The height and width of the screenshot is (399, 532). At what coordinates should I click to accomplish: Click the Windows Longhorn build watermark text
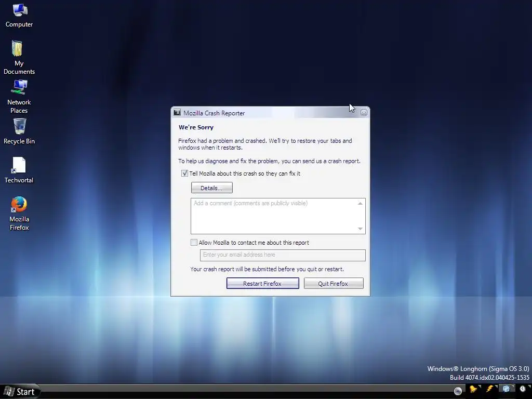(x=478, y=373)
